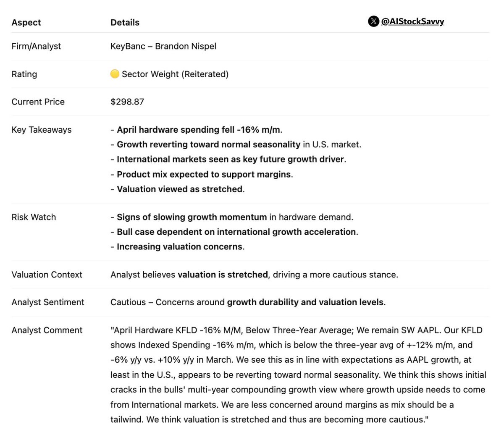Click the Risk Watch row label

(34, 217)
